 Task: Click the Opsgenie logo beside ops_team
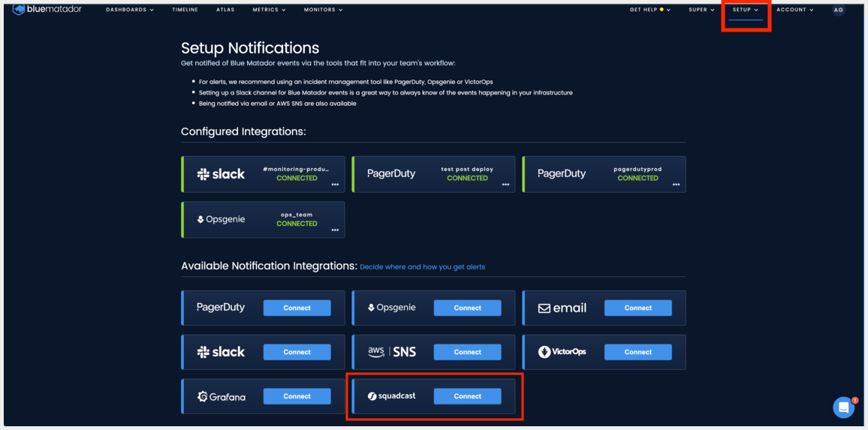221,220
